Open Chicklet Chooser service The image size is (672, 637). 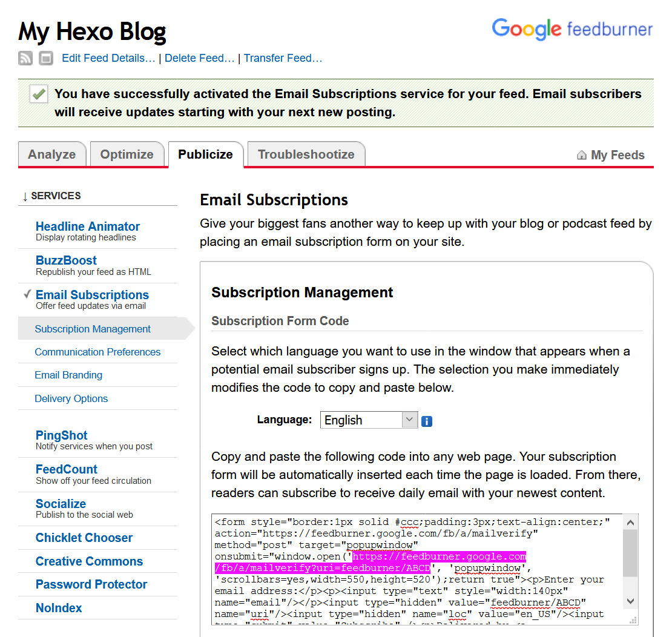(84, 538)
